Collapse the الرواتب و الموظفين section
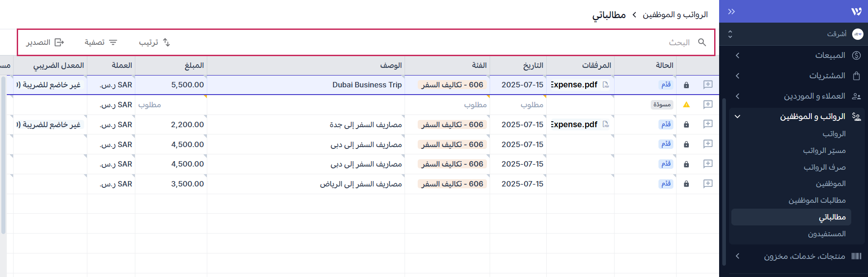Viewport: 868px width, 277px height. pos(738,116)
